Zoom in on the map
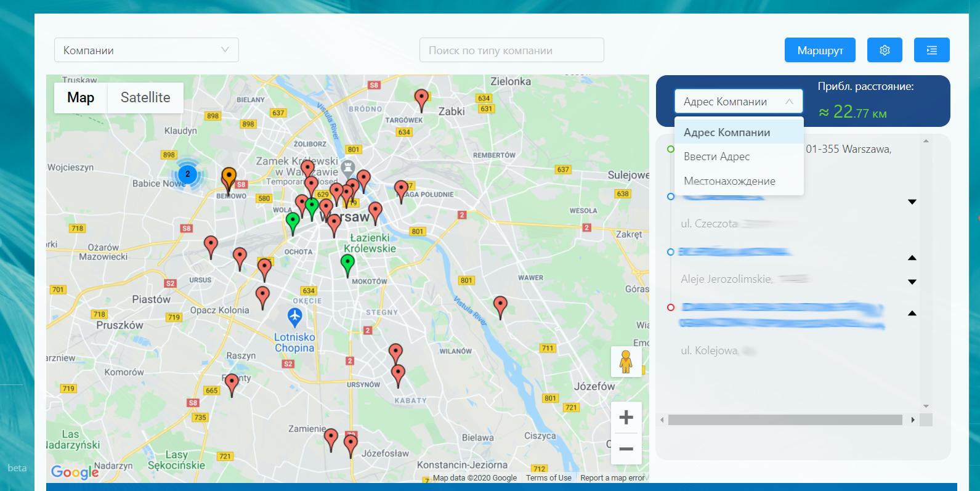This screenshot has width=980, height=491. [x=626, y=418]
